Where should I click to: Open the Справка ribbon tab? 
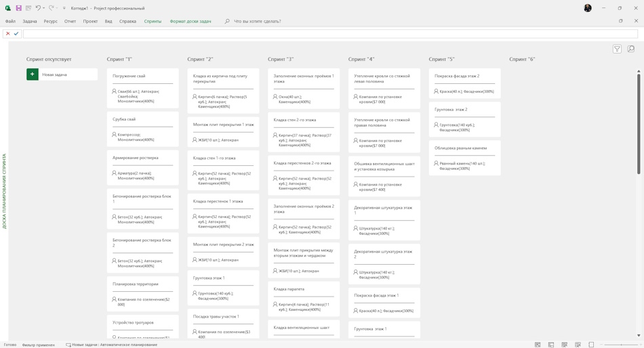(x=127, y=22)
